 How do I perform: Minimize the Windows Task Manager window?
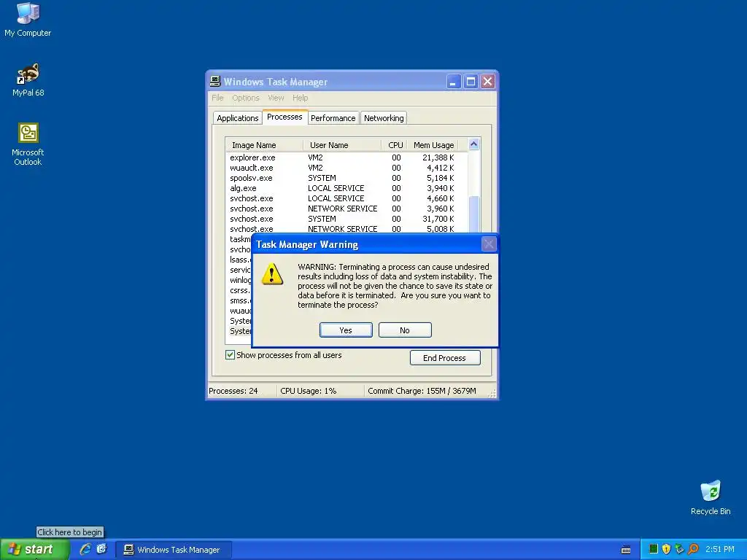[x=454, y=82]
